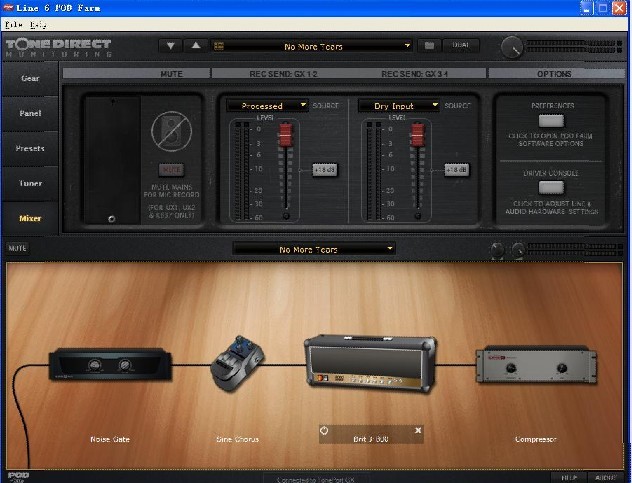Screen dimensions: 632x483
Task: Switch to the Gear view
Action: [30, 79]
